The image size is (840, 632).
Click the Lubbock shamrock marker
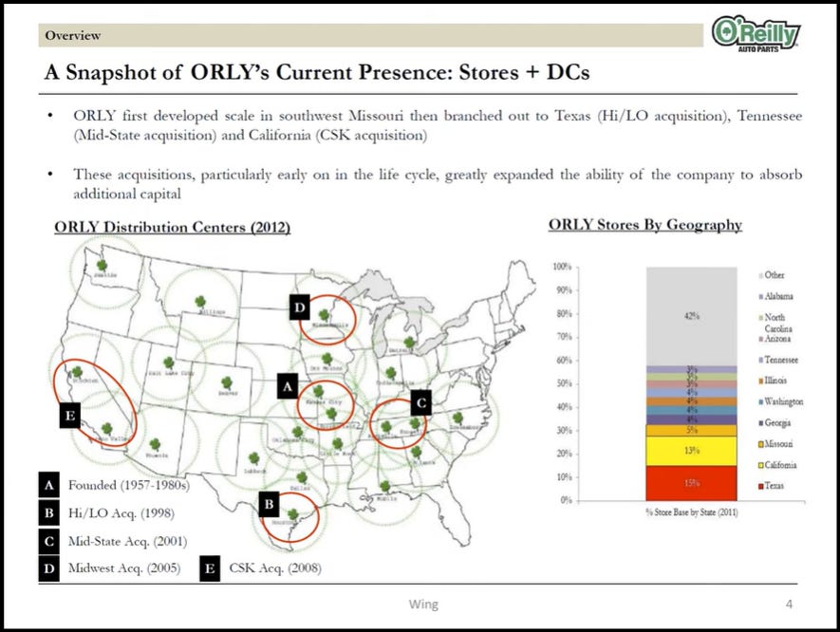[254, 458]
